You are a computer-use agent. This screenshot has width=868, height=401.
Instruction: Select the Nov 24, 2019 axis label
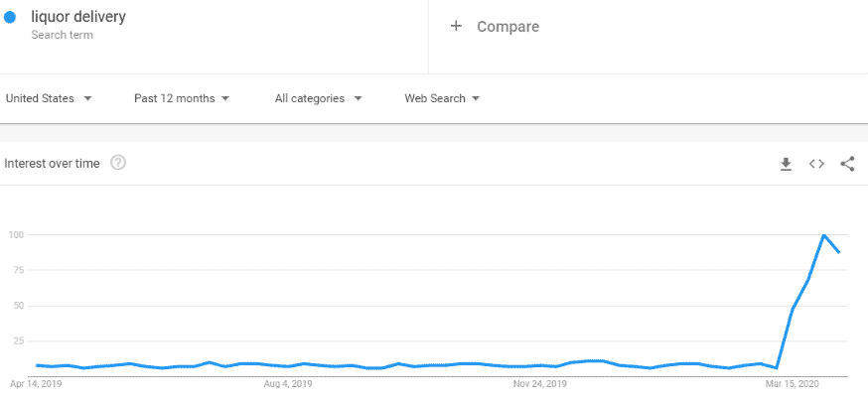(x=540, y=383)
